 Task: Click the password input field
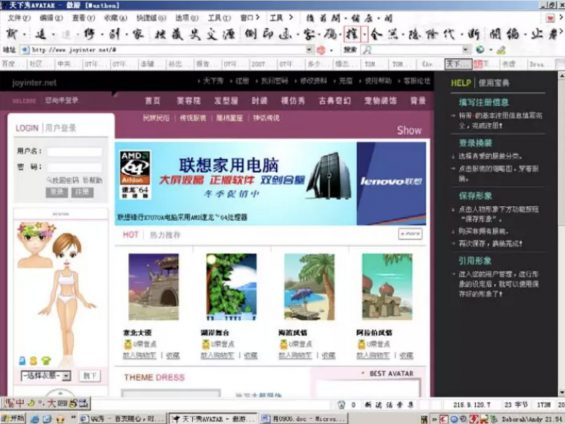(x=75, y=167)
